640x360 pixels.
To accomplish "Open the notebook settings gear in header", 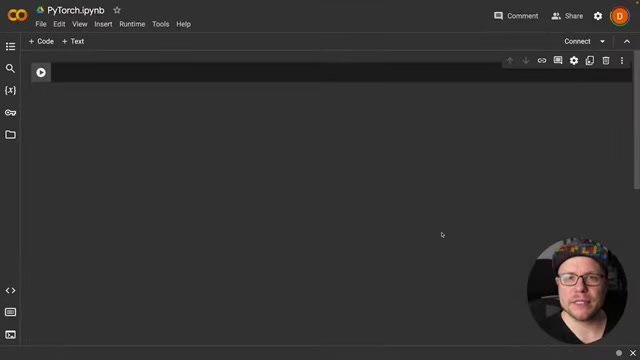I will click(598, 16).
